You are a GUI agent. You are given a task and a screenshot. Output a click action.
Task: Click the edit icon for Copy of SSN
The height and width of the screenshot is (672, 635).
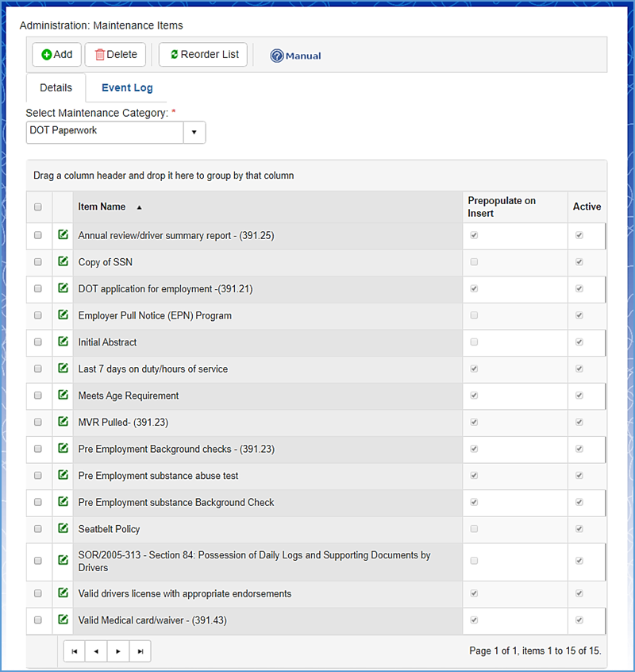63,261
